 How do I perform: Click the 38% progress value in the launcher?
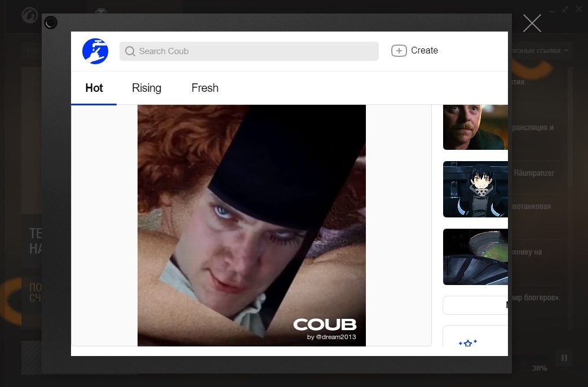pos(540,368)
